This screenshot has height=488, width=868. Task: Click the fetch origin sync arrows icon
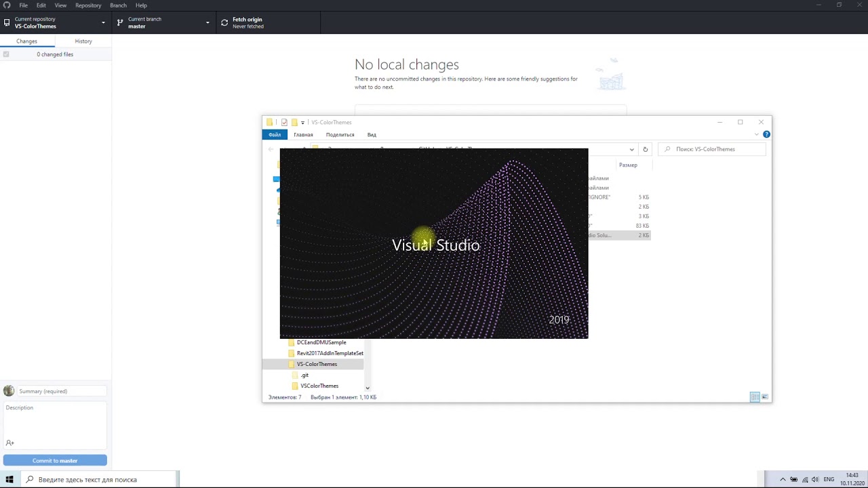click(x=224, y=23)
